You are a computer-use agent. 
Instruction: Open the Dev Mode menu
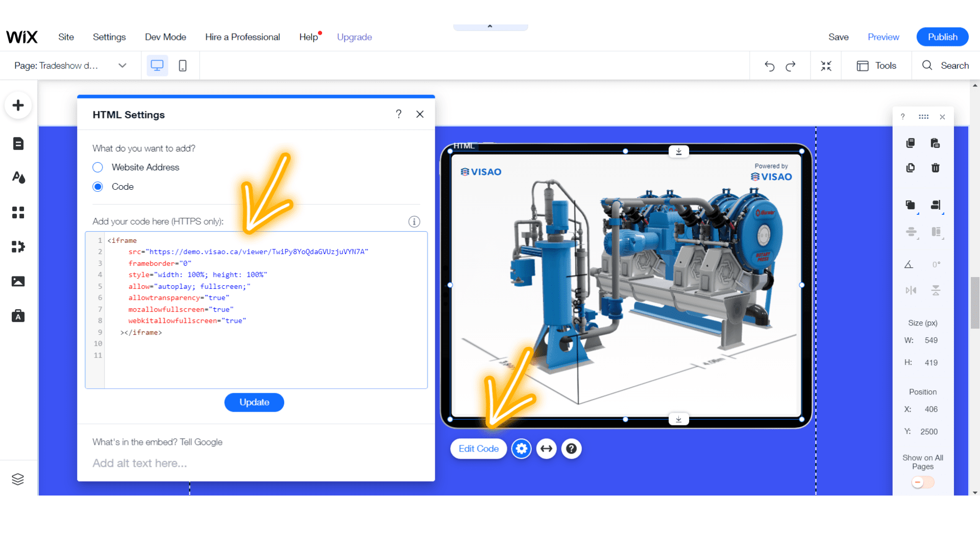tap(165, 37)
